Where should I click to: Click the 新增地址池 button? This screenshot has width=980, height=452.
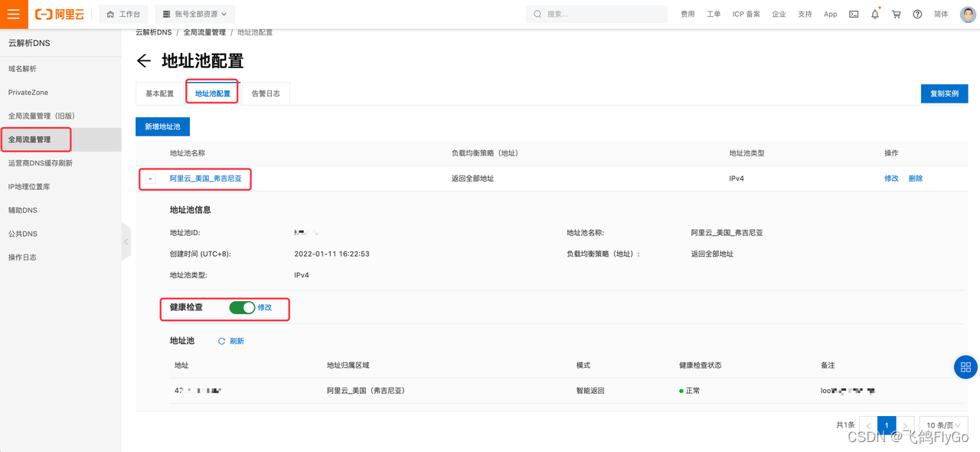(162, 126)
